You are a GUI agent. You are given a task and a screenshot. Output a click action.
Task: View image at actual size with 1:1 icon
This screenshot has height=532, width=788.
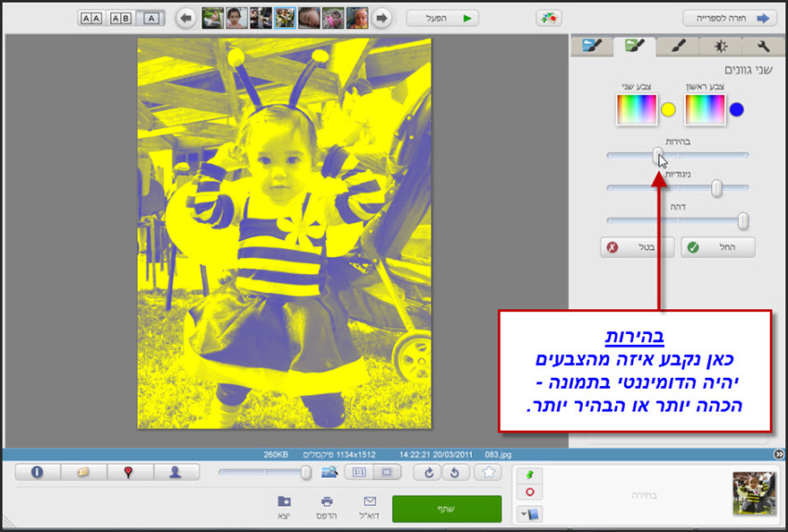pyautogui.click(x=361, y=472)
